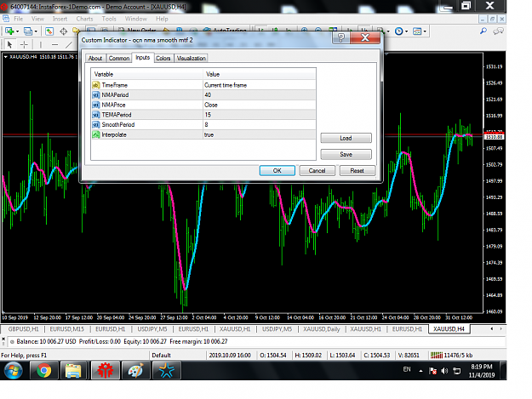Select the Crosshair tool
The image size is (532, 399).
[24, 44]
